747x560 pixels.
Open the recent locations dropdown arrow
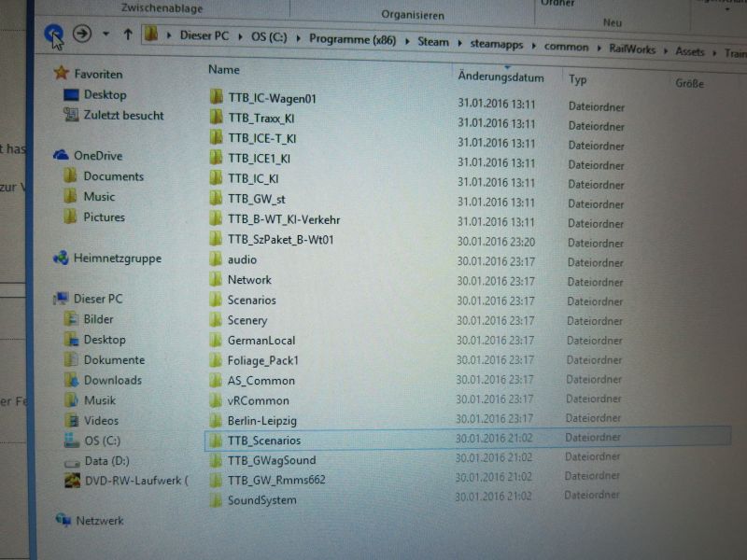[106, 34]
